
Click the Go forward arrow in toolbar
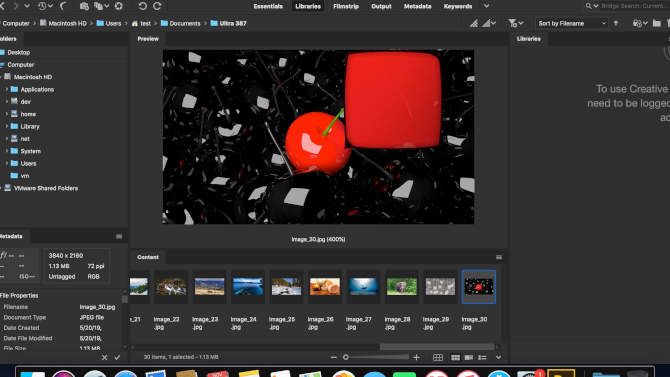[x=15, y=6]
